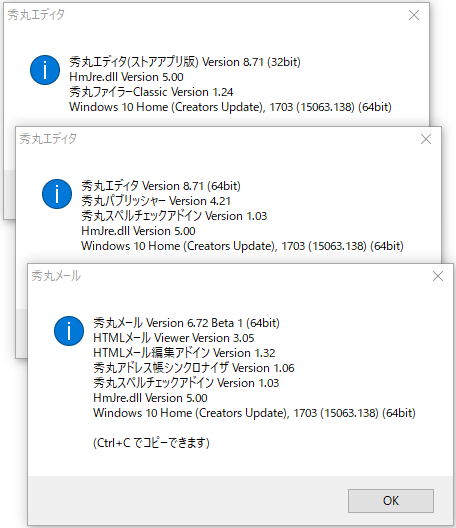
Task: Close the 秀丸メール version dialog
Action: 438,276
